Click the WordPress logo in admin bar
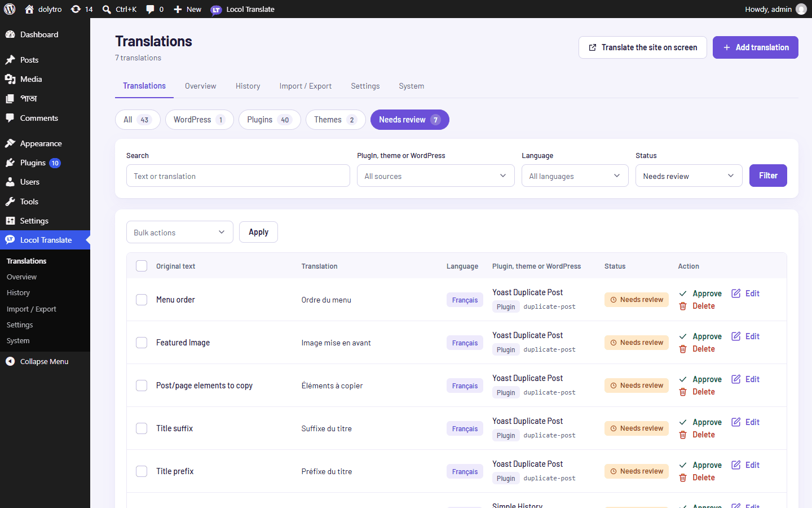This screenshot has height=508, width=812. coord(10,9)
